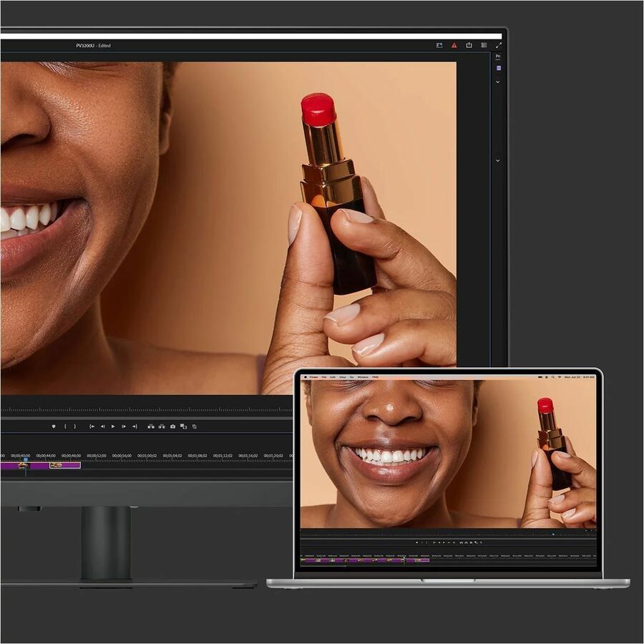This screenshot has height=644, width=644.
Task: Click the fullscreen expand arrows icon
Action: point(499,45)
